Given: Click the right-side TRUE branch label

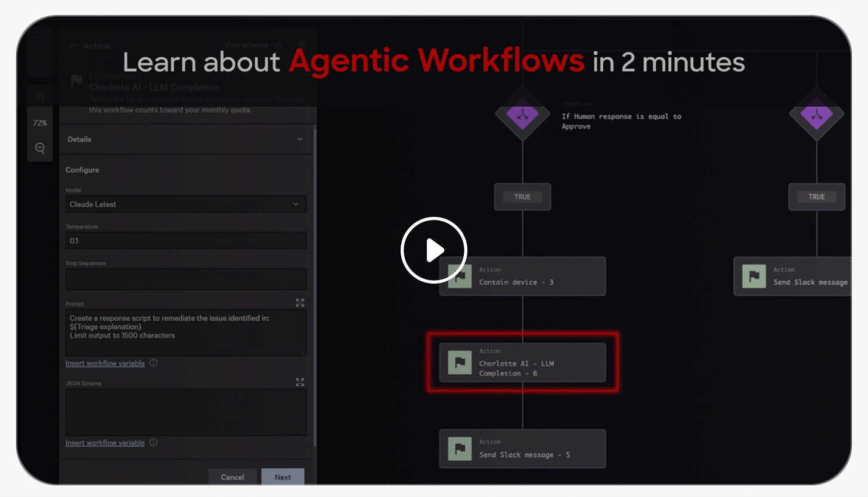Looking at the screenshot, I should click(x=817, y=197).
